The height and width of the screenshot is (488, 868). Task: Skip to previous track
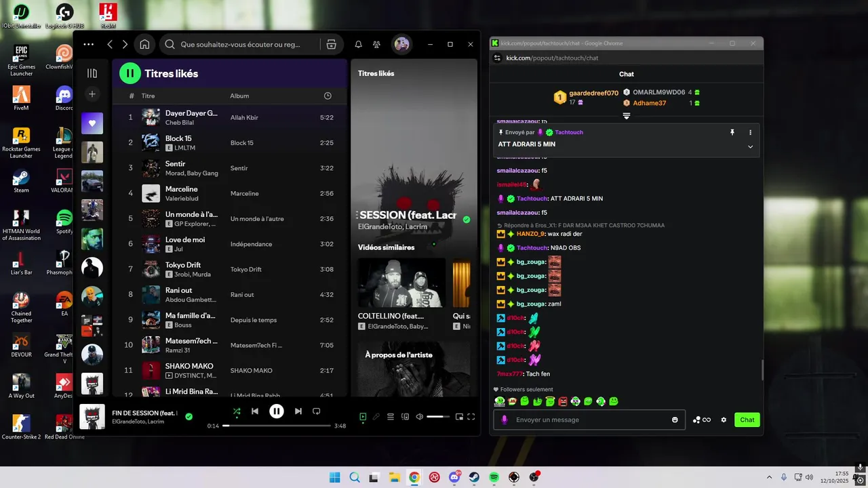tap(255, 411)
